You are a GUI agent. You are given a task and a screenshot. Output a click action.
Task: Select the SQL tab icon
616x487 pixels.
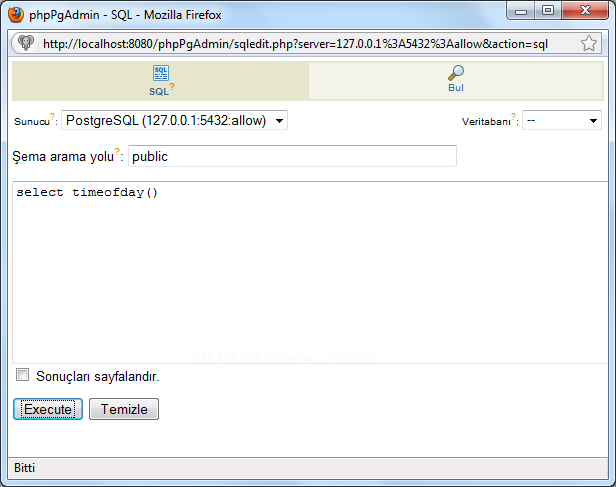[x=161, y=73]
